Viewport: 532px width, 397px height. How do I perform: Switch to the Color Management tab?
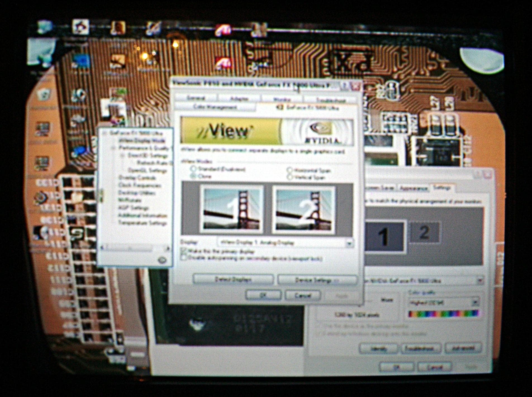point(215,107)
